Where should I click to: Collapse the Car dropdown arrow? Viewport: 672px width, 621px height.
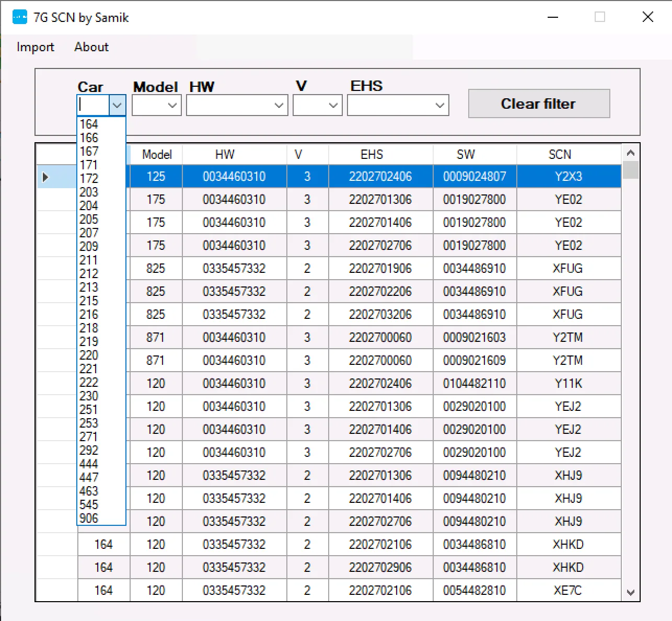(117, 106)
